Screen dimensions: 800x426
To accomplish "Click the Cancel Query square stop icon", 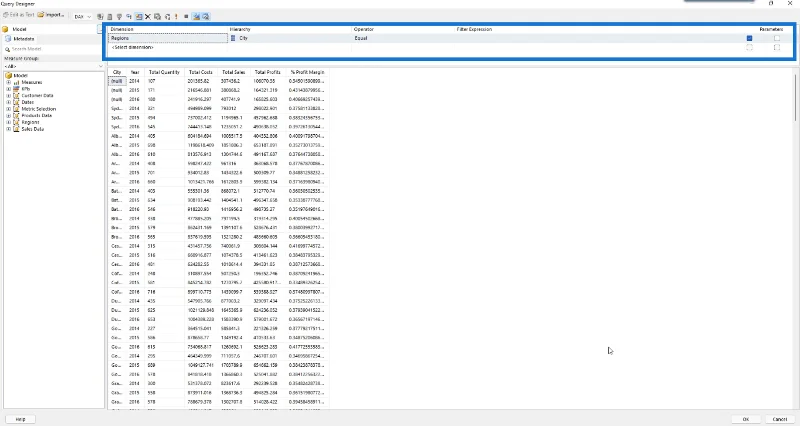I will [x=186, y=16].
